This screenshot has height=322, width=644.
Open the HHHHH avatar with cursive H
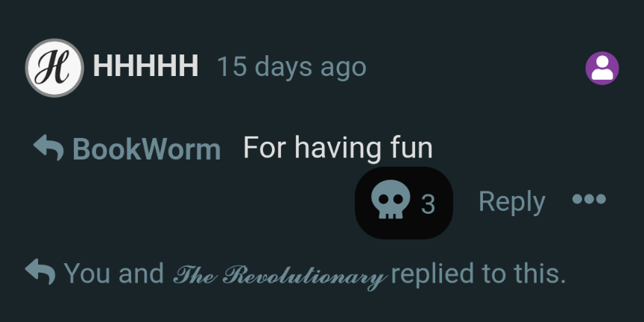pyautogui.click(x=54, y=68)
